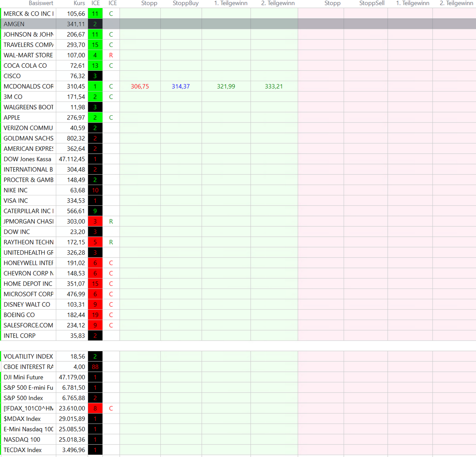Click the NIKE INC ICE cell 10
Screen dimensions: 476x457
tap(95, 190)
